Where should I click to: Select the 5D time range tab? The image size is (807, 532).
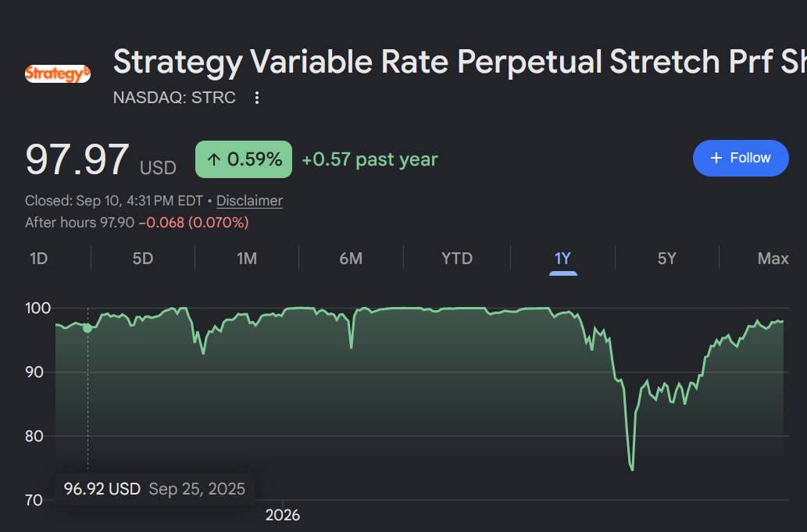pos(142,259)
